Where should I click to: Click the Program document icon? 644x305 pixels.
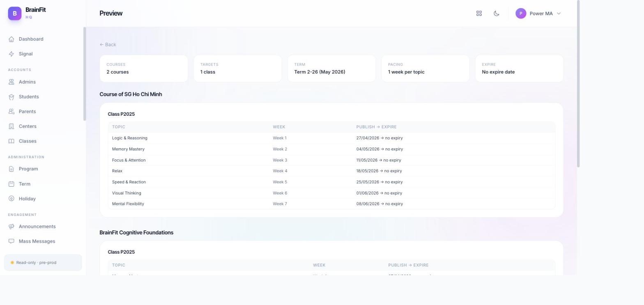[11, 169]
